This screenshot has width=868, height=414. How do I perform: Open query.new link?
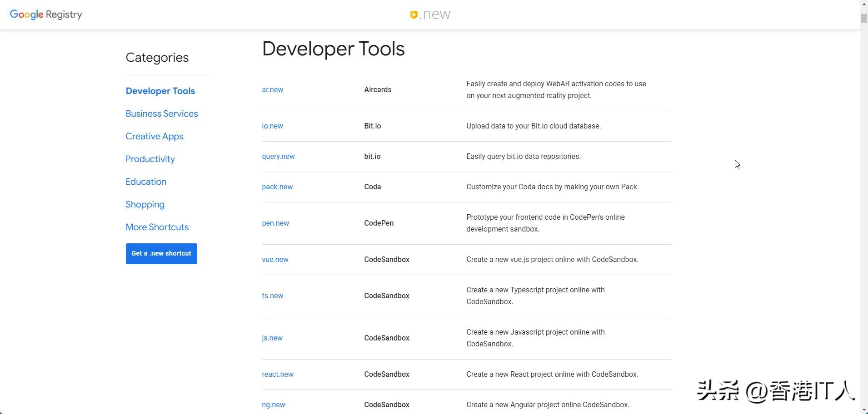point(278,157)
